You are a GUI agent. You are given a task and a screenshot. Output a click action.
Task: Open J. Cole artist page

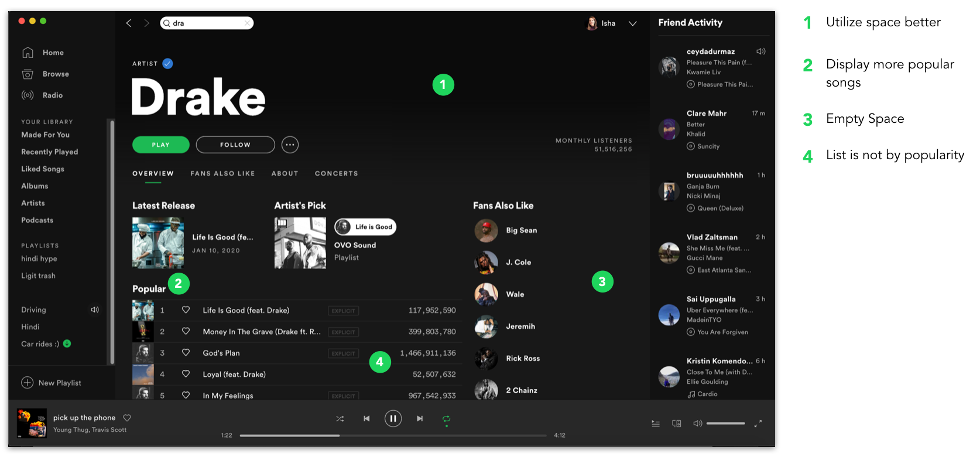(x=519, y=262)
